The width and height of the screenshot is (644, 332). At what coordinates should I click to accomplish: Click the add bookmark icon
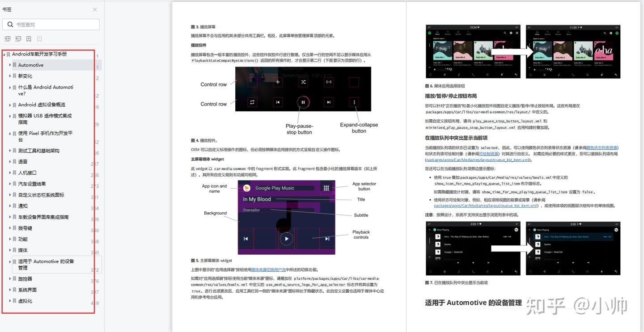(x=29, y=38)
